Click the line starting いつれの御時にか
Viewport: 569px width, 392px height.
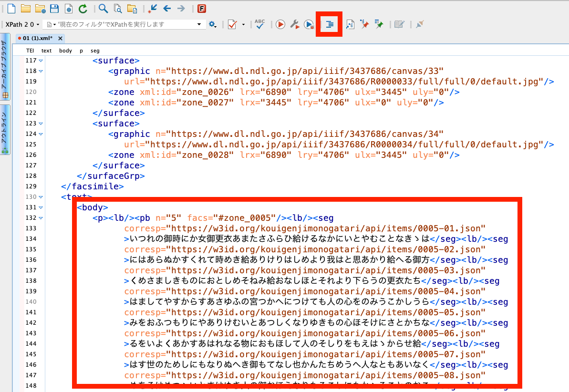[316, 239]
